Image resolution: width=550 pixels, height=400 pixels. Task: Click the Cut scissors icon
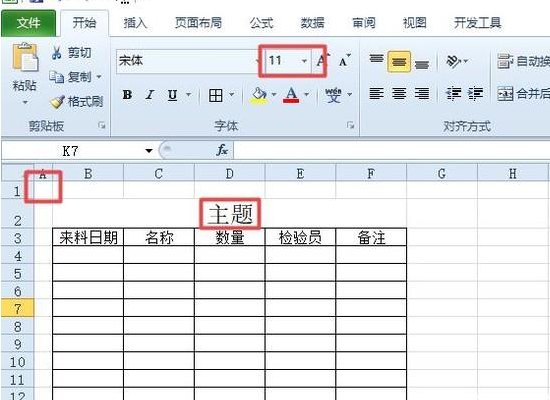(56, 53)
